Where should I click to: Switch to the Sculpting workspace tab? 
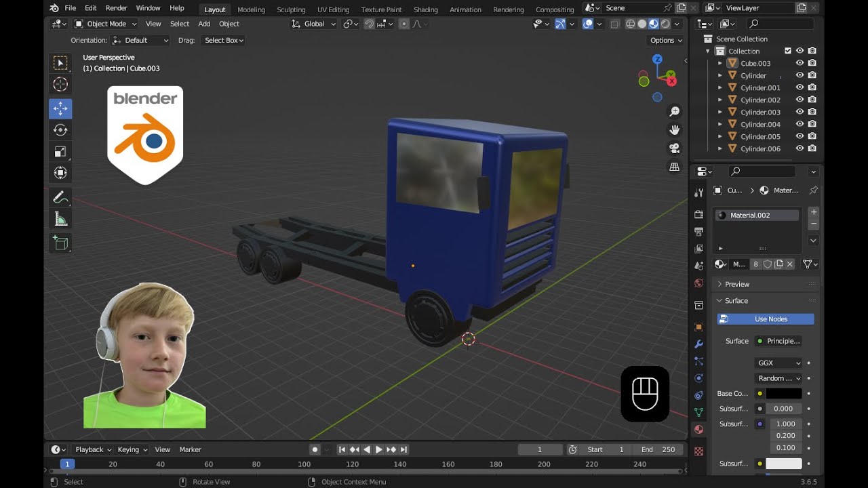click(291, 9)
